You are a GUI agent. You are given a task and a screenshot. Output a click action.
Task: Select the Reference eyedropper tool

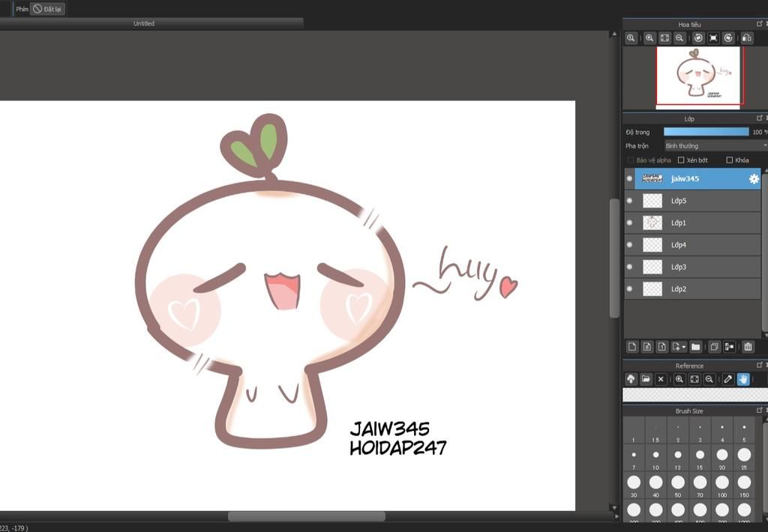point(728,379)
